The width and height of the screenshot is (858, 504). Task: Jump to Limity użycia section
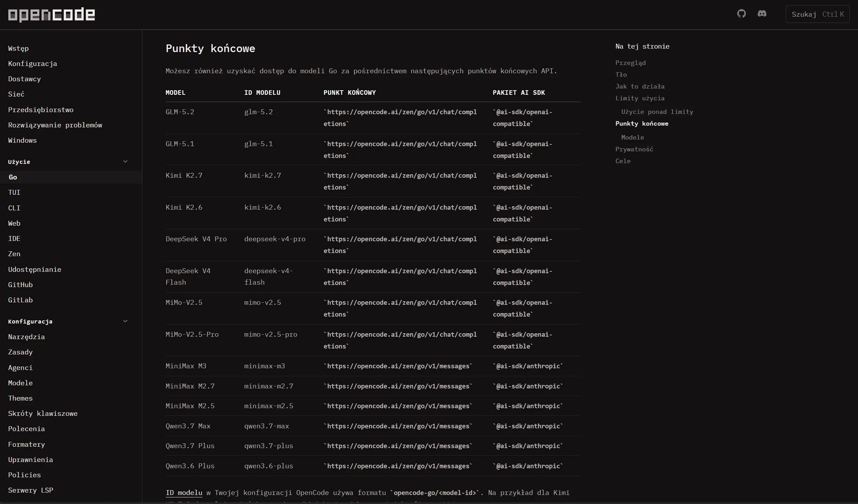click(x=640, y=98)
